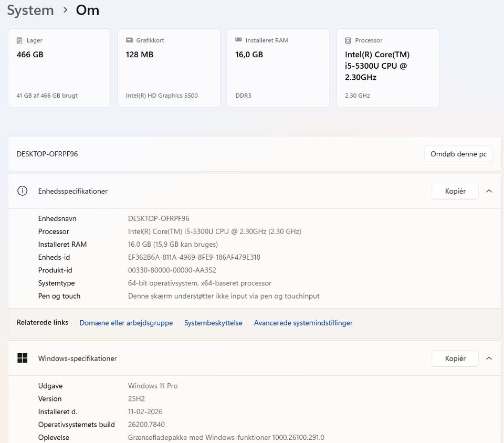Click the breadcrumb arrow between System and Om
The width and height of the screenshot is (504, 443).
(x=65, y=10)
